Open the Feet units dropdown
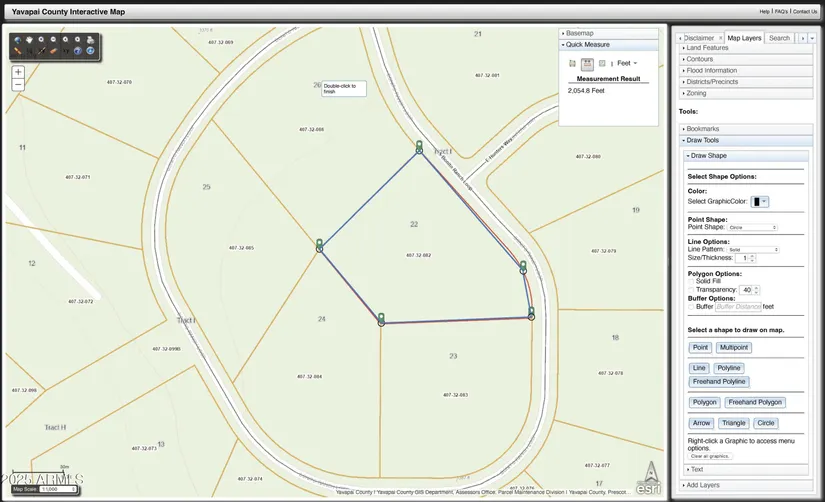Image resolution: width=825 pixels, height=502 pixels. click(627, 63)
